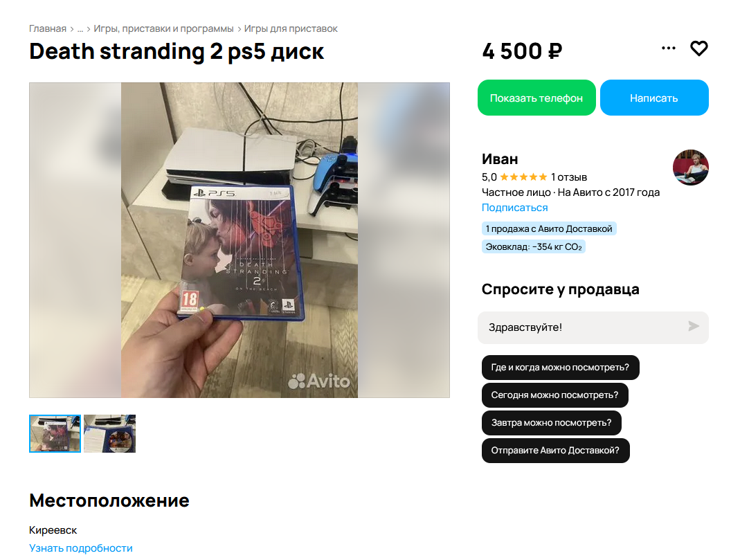Send message with the arrow icon
740x560 pixels.
coord(694,327)
